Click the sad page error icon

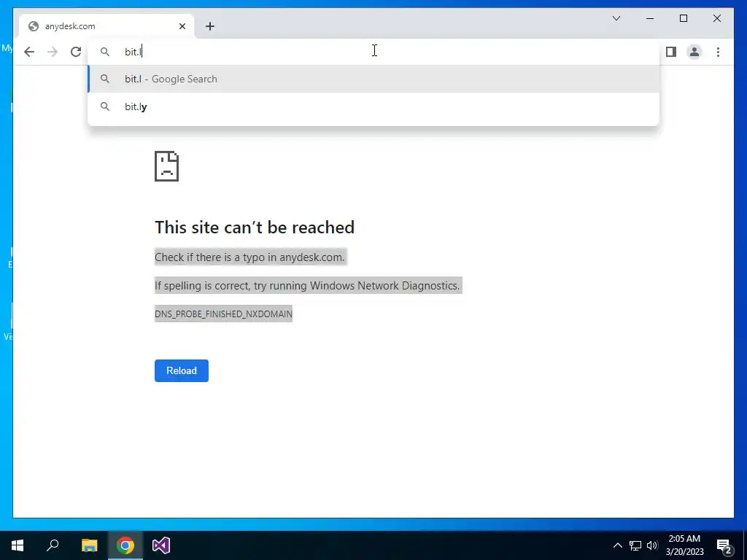pyautogui.click(x=167, y=166)
